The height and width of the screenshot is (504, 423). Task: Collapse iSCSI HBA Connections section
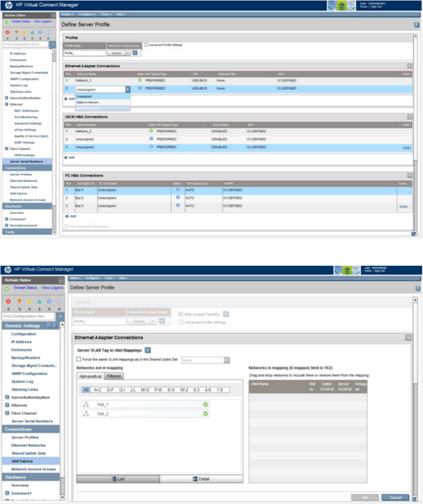click(409, 117)
